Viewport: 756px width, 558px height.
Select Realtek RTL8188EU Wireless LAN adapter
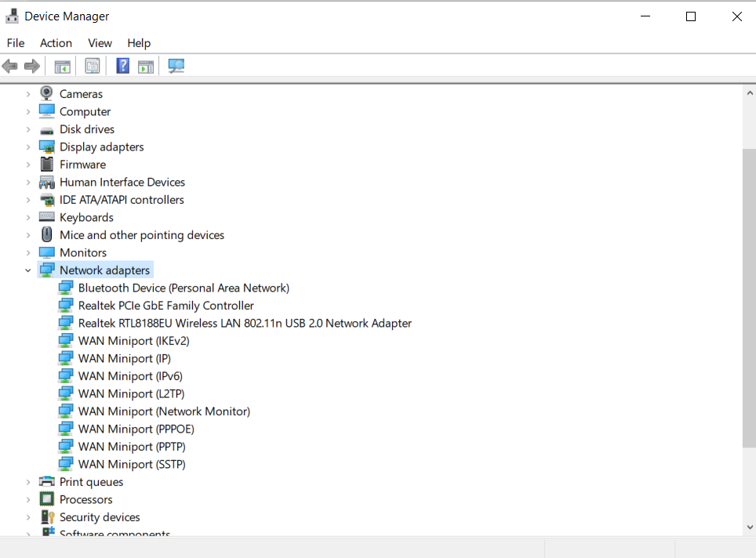tap(245, 323)
